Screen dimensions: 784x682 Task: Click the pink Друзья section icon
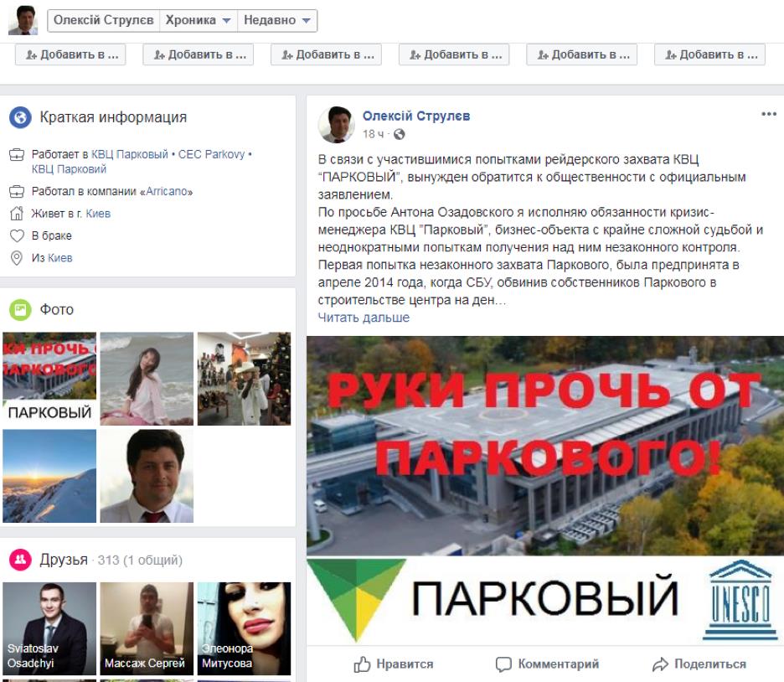[20, 560]
